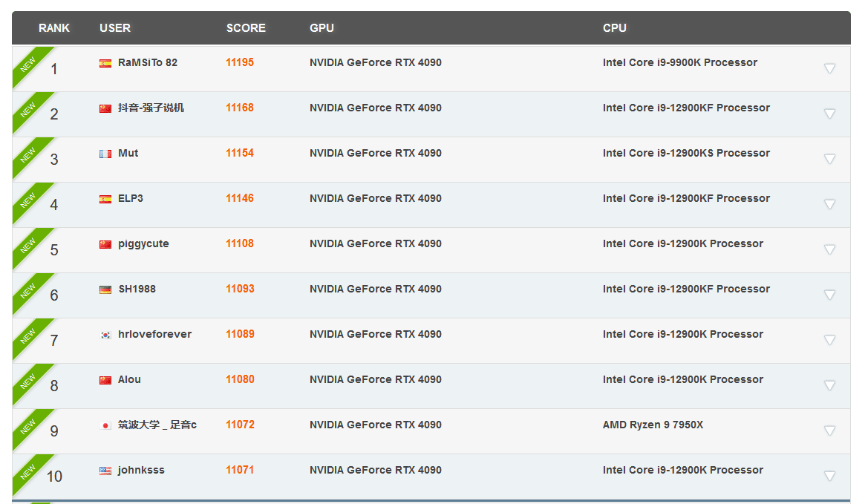The width and height of the screenshot is (865, 504).
Task: Click the CPU column header
Action: click(615, 28)
